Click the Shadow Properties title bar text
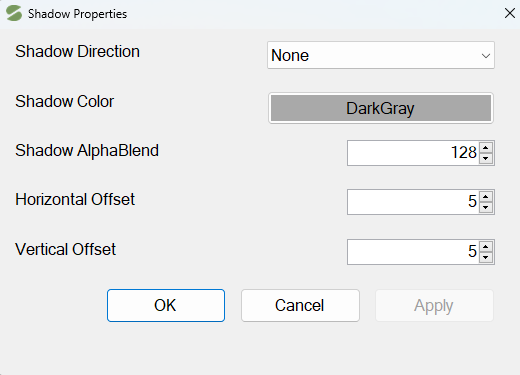The height and width of the screenshot is (375, 520). tap(77, 14)
